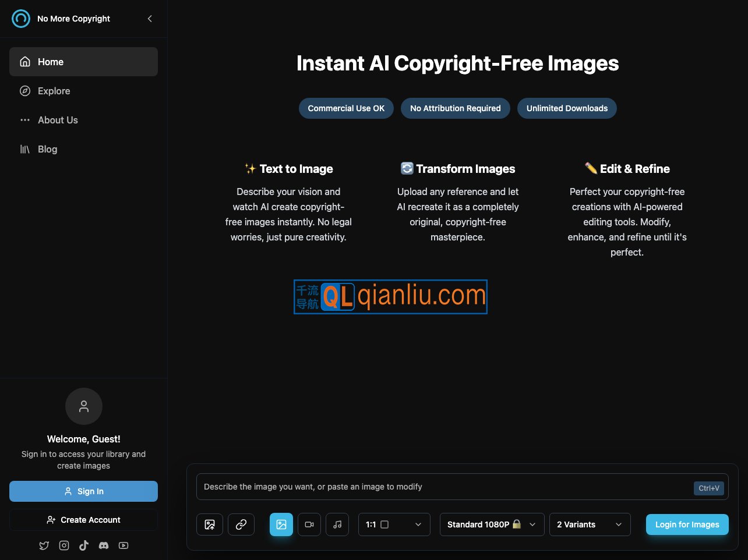Switch to image generation mode
The width and height of the screenshot is (748, 560).
coord(281,524)
